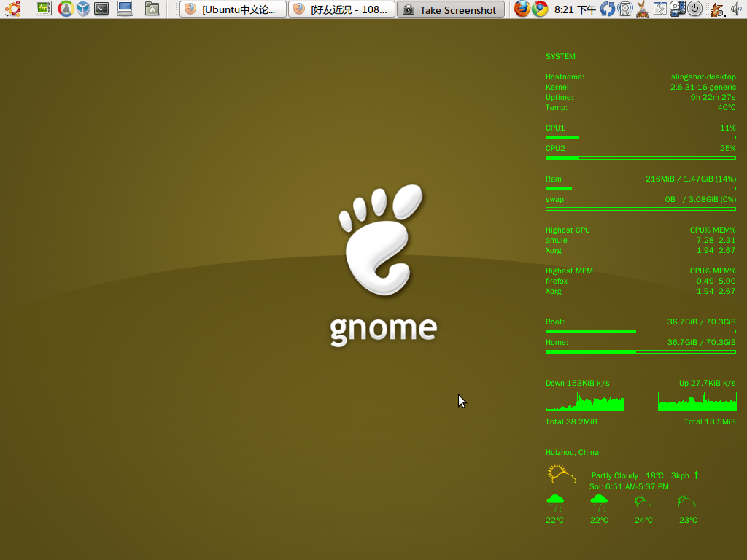Open the 8:21 clock calendar

(575, 9)
